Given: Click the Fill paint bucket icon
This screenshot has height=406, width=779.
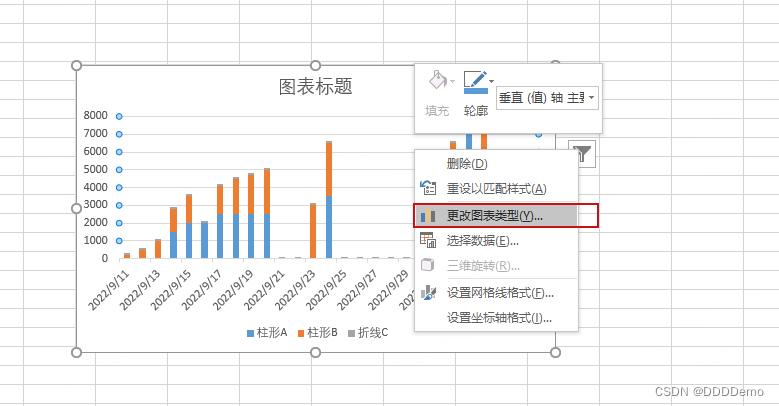Looking at the screenshot, I should pos(438,80).
